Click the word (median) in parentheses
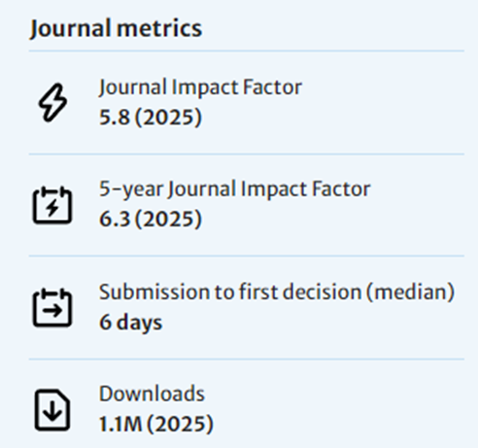This screenshot has height=448, width=478. pos(411,293)
